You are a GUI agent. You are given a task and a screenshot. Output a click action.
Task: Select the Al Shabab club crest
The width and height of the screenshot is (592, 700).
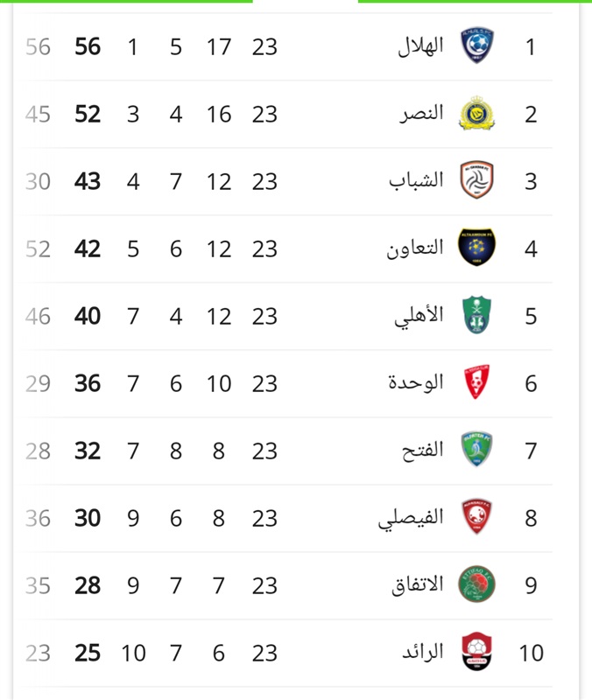click(476, 180)
